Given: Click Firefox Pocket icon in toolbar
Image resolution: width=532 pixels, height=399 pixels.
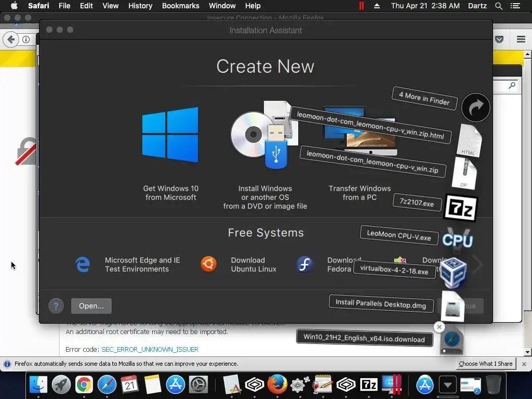Looking at the screenshot, I should point(499,39).
